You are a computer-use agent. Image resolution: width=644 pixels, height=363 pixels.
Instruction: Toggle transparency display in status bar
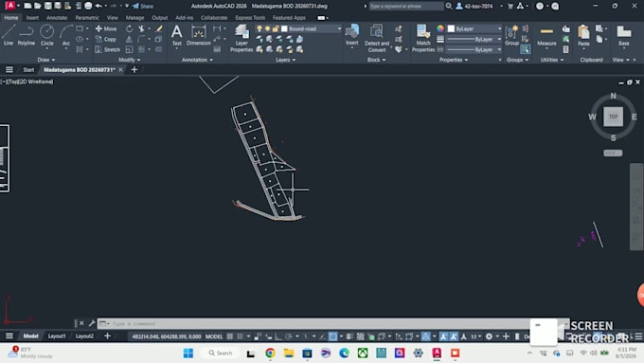(360, 336)
